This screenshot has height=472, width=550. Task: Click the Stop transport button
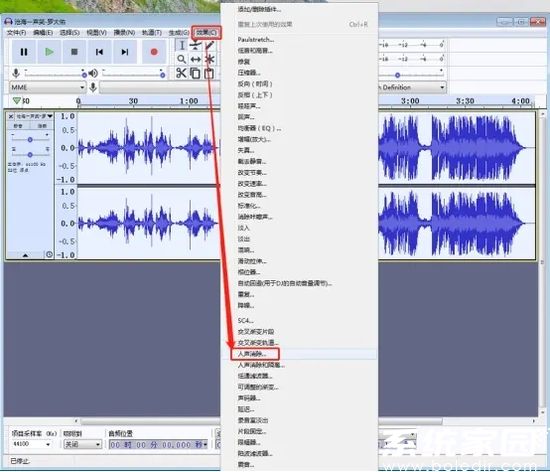pyautogui.click(x=74, y=52)
